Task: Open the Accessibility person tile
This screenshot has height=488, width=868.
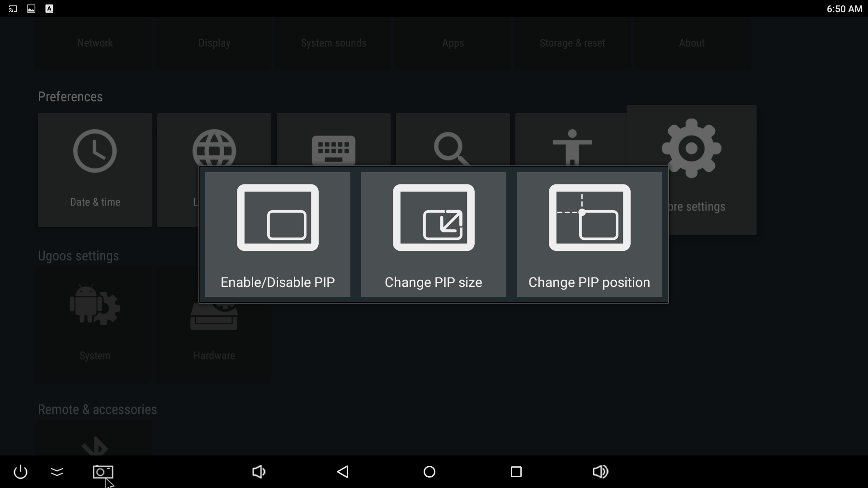Action: (571, 139)
